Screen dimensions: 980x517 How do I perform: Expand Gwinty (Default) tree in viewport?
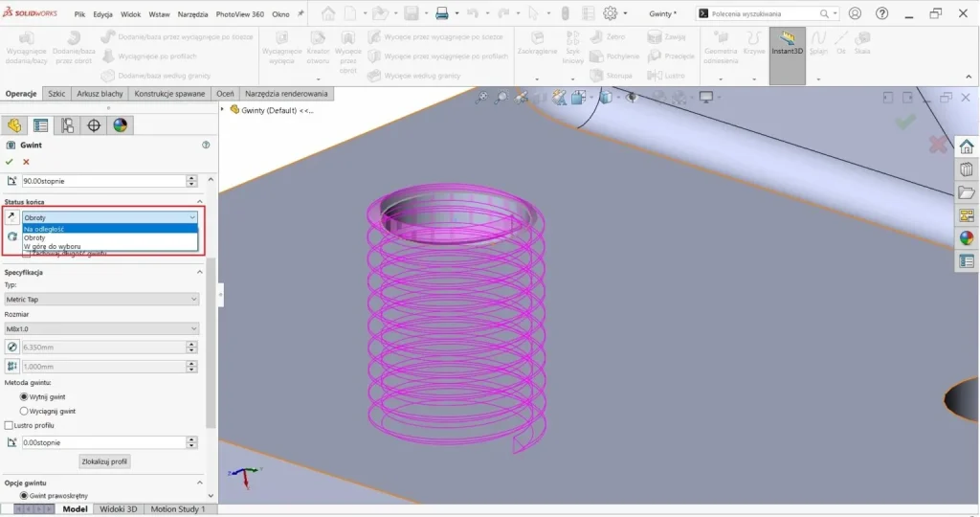[222, 110]
